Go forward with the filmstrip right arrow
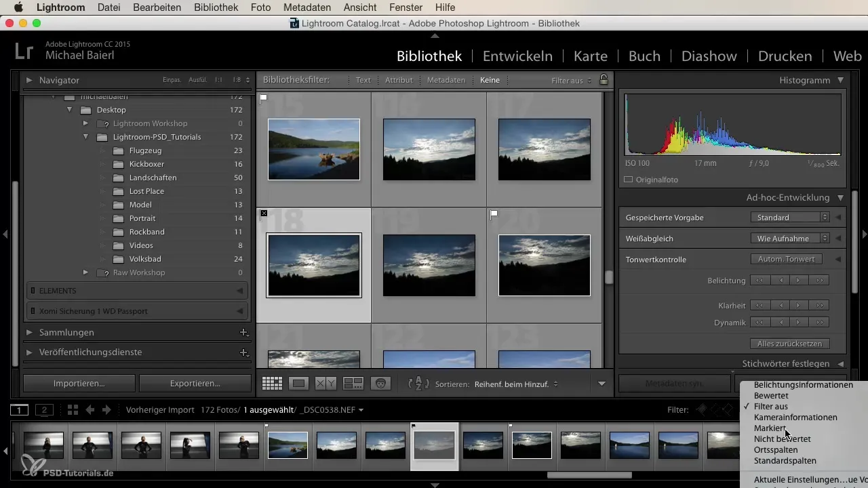The image size is (868, 488). pyautogui.click(x=106, y=410)
